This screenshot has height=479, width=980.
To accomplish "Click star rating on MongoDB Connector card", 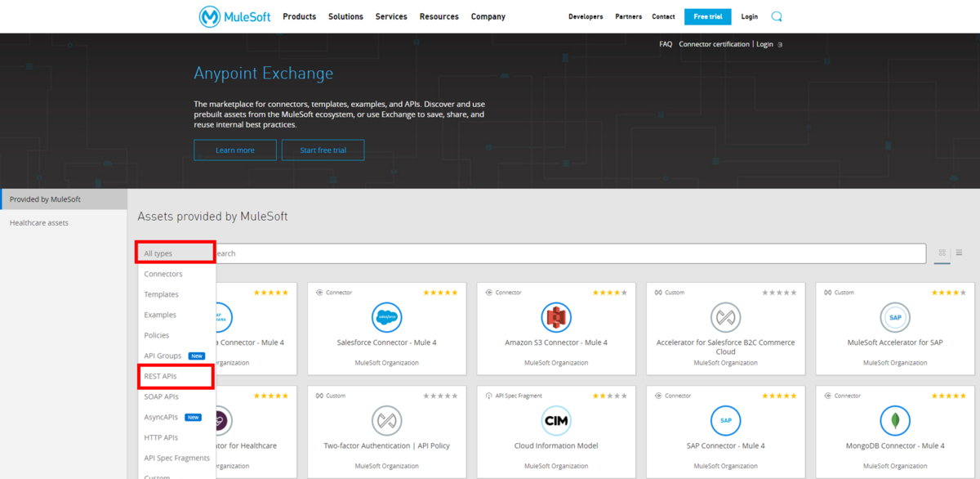I will pos(949,396).
